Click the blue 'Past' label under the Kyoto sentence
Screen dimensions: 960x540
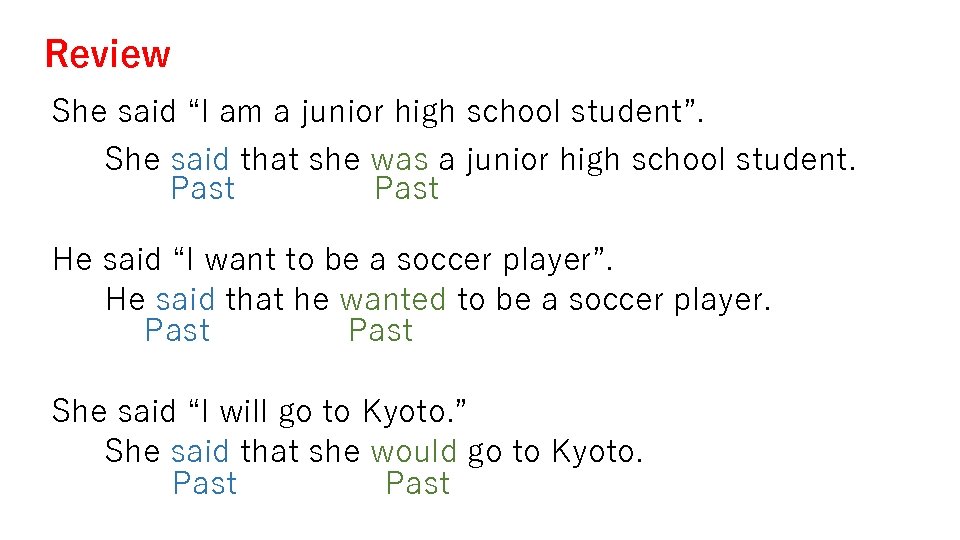(205, 484)
